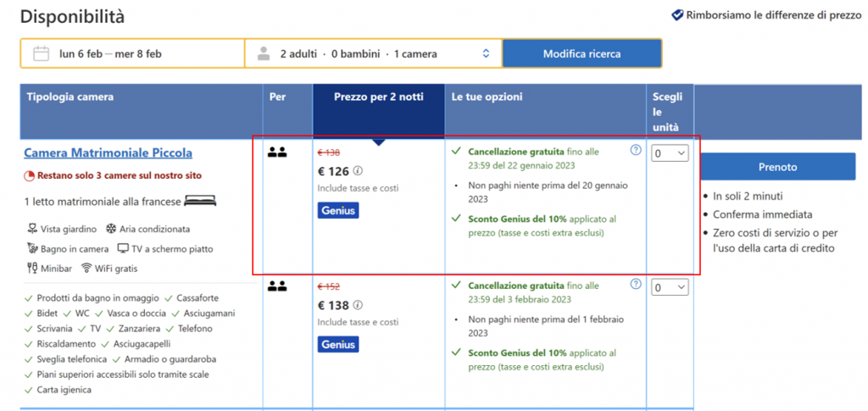Open the Camera Matrimoniale Piccola link
Image resolution: width=868 pixels, height=411 pixels.
tap(108, 153)
